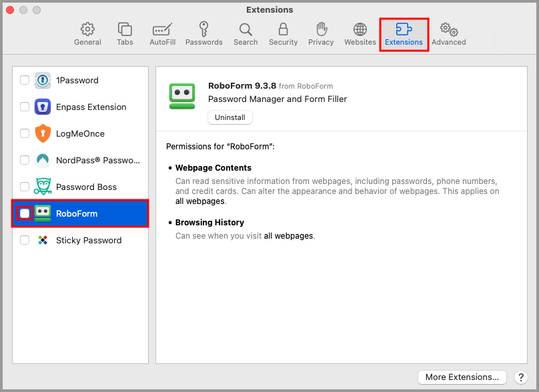539x392 pixels.
Task: Enable the RoboForm extension checkbox
Action: pyautogui.click(x=25, y=213)
